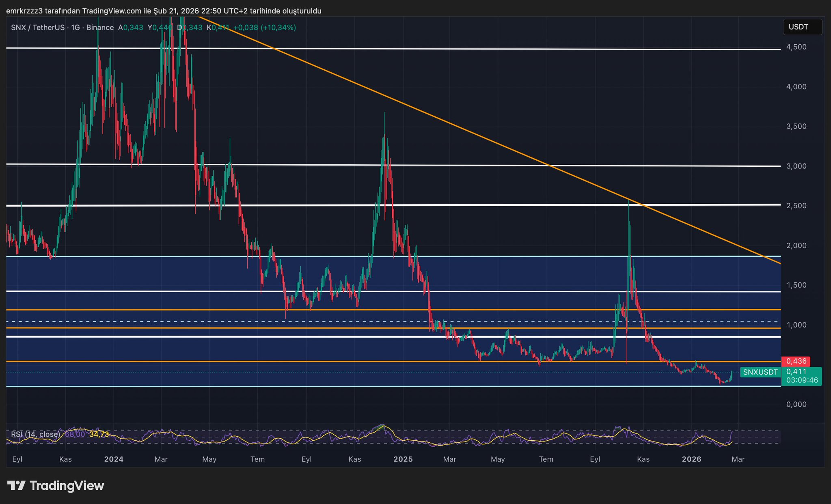Viewport: 831px width, 504px height.
Task: Click the SNX / TetherUS symbol title
Action: tap(38, 28)
